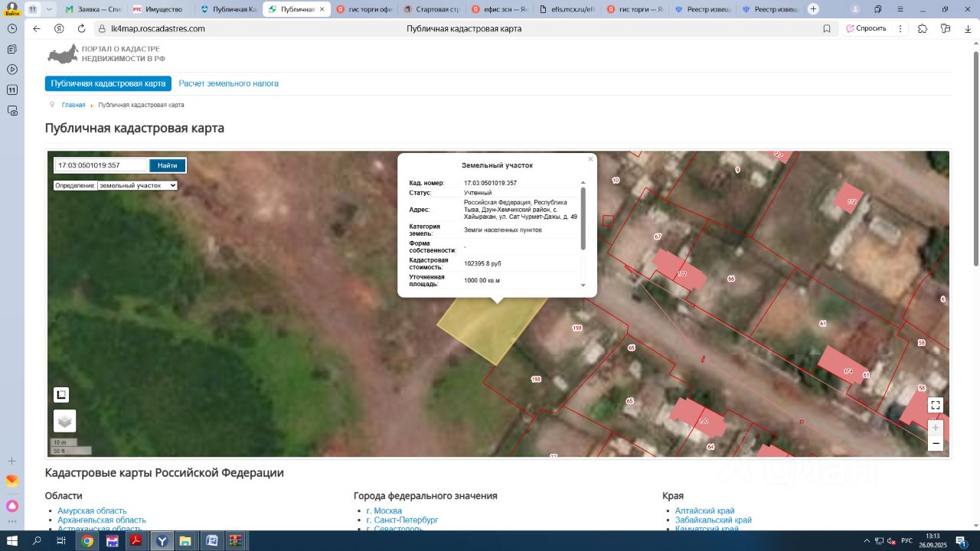
Task: Open the Windows Start menu
Action: click(x=12, y=541)
